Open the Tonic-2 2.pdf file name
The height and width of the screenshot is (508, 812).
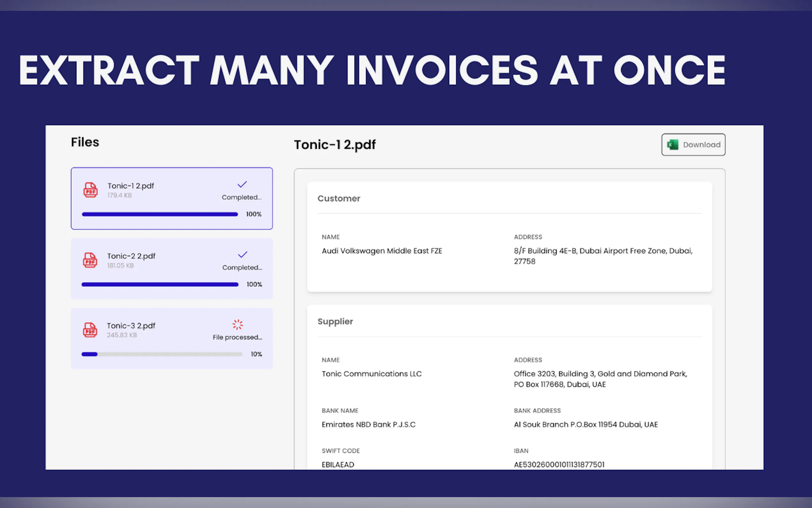click(131, 256)
